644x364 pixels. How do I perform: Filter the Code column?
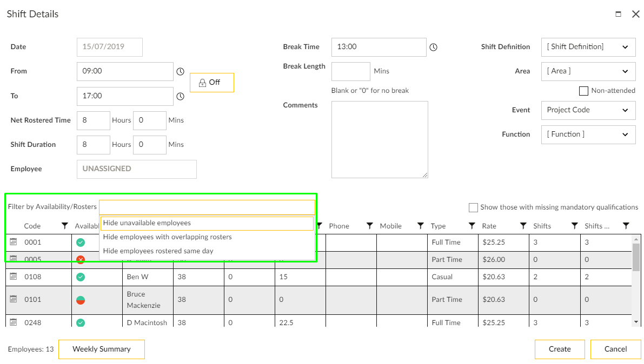65,226
